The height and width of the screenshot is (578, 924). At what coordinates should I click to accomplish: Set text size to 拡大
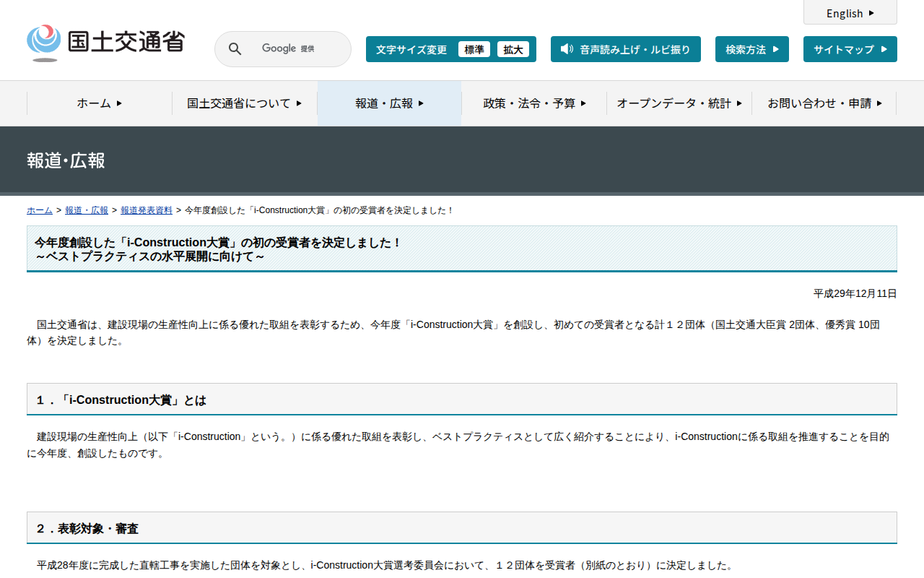(513, 49)
